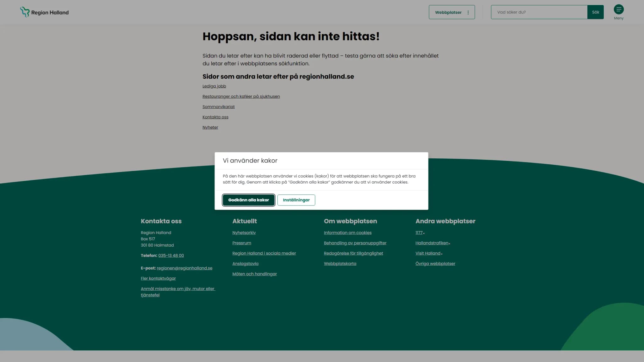644x362 pixels.
Task: Call the phone number 035-13 48 00
Action: click(x=171, y=255)
